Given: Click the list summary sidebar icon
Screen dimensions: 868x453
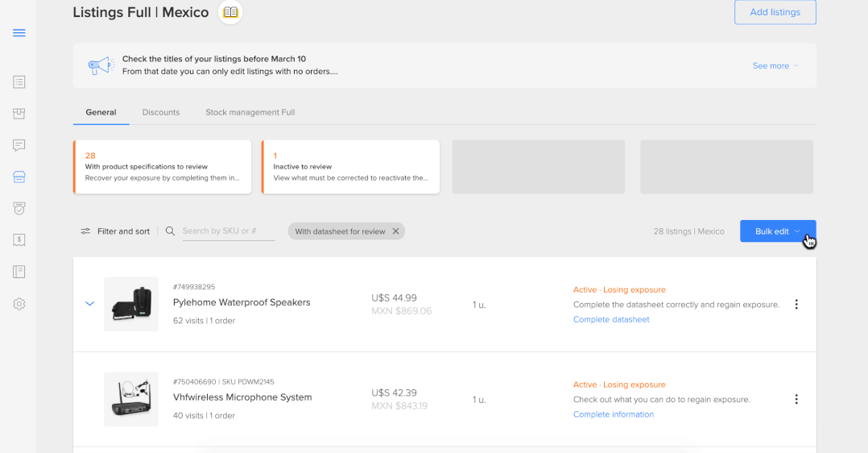Looking at the screenshot, I should tap(19, 82).
